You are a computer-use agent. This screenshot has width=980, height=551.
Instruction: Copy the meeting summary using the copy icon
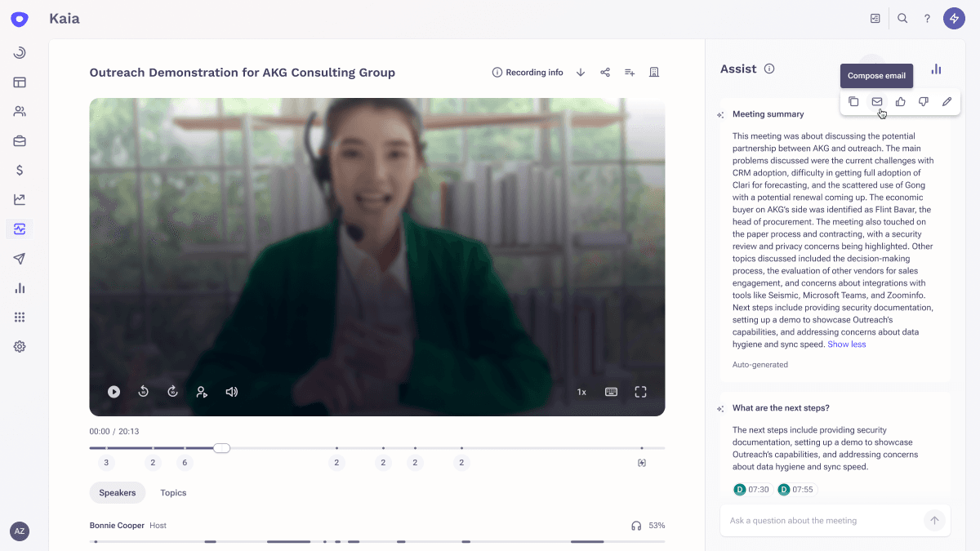point(854,101)
